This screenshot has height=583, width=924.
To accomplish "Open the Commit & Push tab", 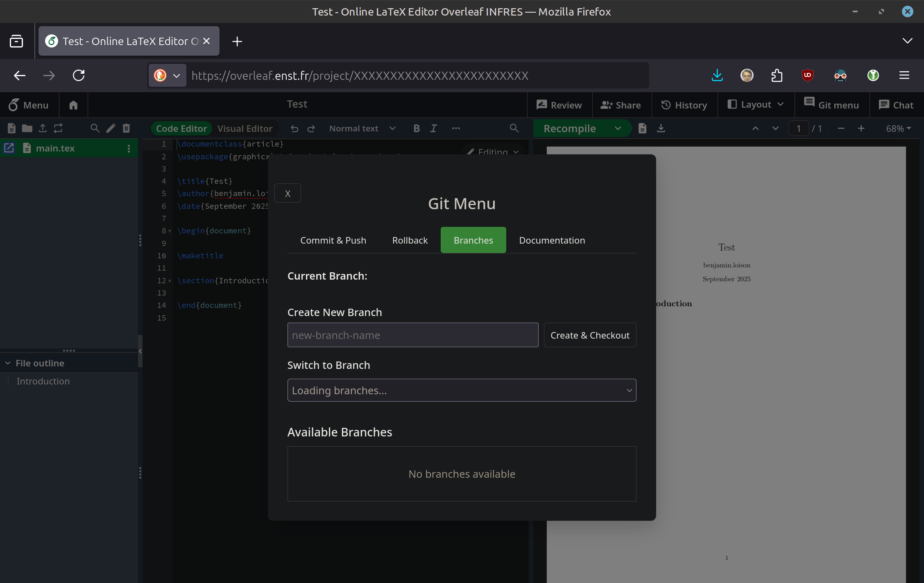I will (333, 240).
